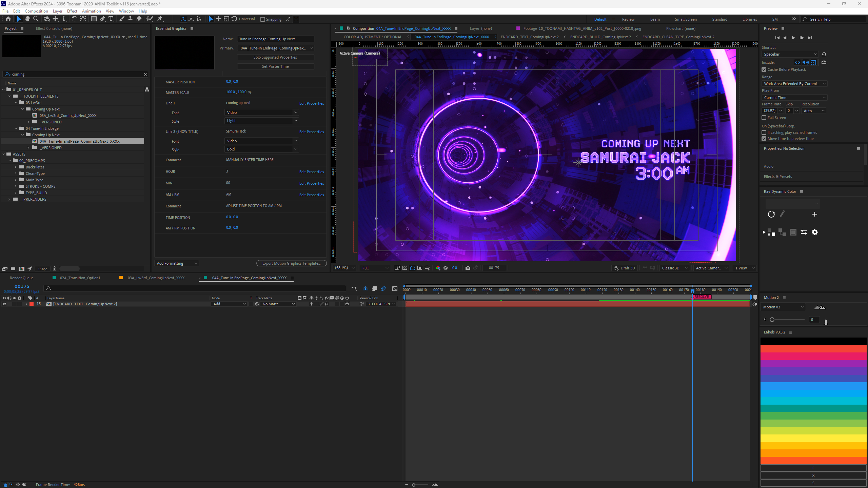Click the snapshot camera icon in viewer

(x=468, y=268)
